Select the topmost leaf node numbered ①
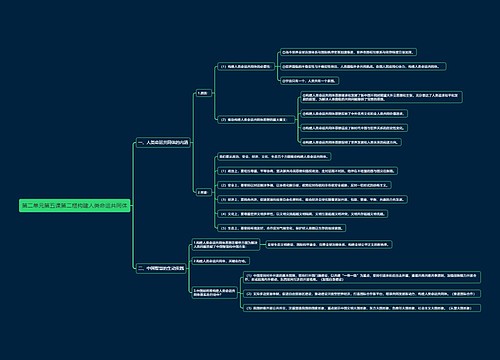500x360 pixels. point(348,52)
